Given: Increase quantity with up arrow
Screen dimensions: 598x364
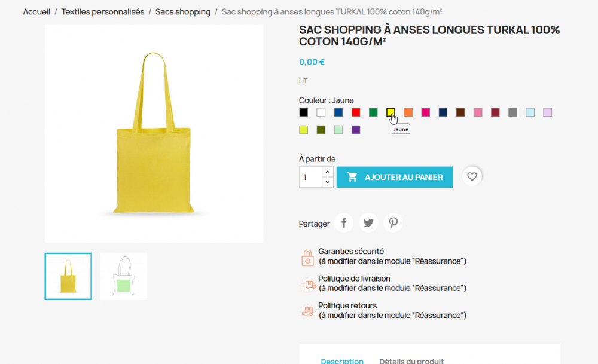Looking at the screenshot, I should click(x=328, y=172).
